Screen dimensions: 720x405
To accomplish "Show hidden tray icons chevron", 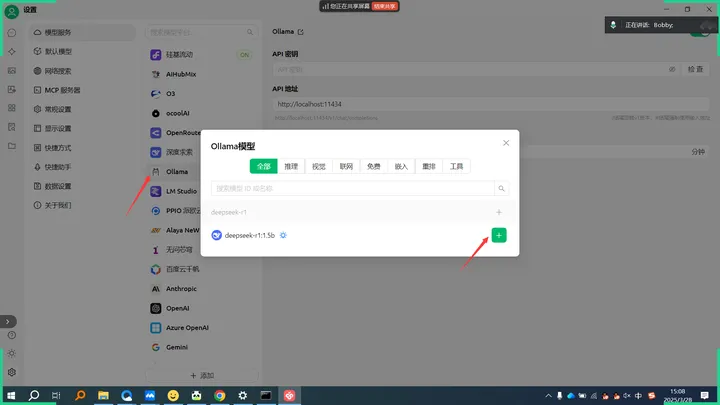I will [x=548, y=395].
